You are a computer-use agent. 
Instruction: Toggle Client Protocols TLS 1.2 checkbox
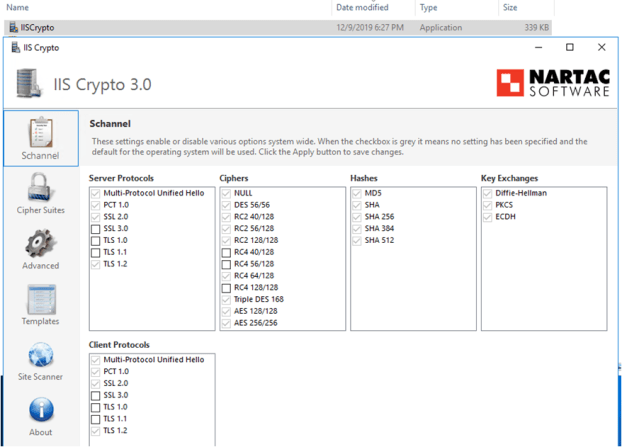(95, 431)
